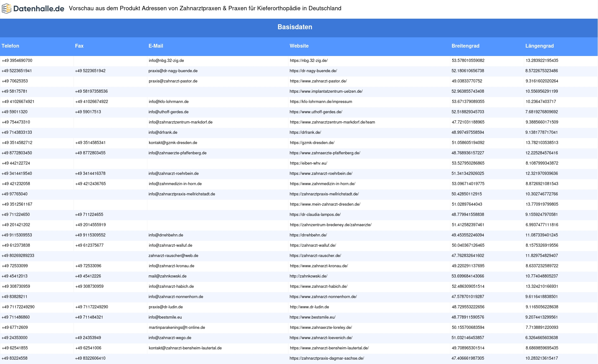Viewport: 598px width, 364px height.
Task: Select the Fax column header
Action: [79, 46]
